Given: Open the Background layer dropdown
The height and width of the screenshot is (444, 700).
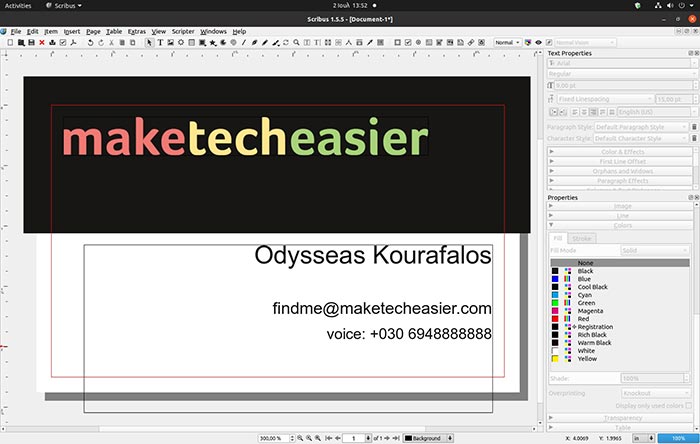Looking at the screenshot, I should coord(428,438).
